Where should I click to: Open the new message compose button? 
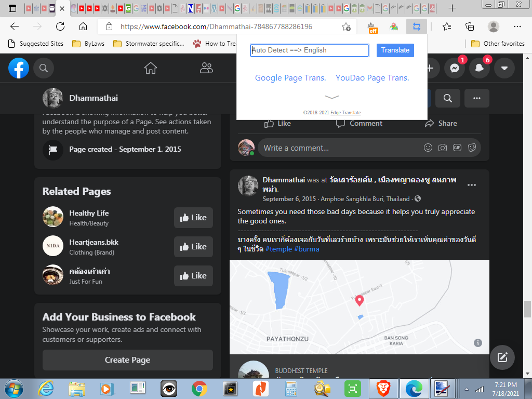point(502,357)
